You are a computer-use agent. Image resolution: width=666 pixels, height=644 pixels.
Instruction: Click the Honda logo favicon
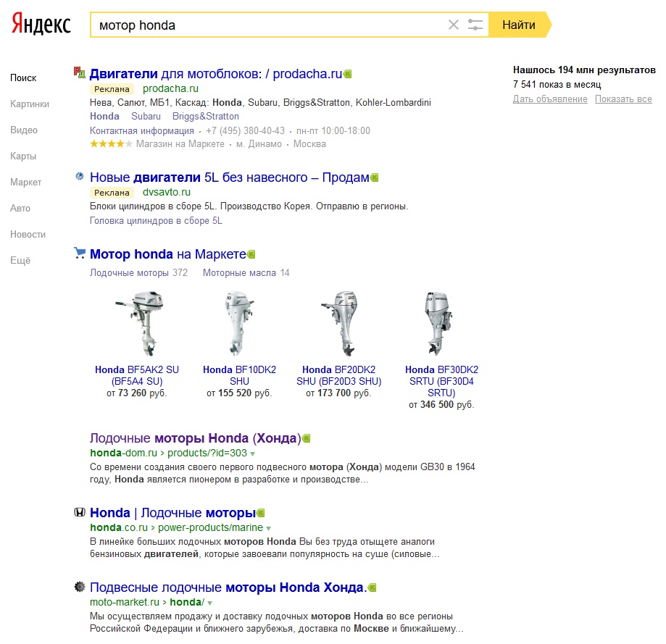tap(80, 512)
